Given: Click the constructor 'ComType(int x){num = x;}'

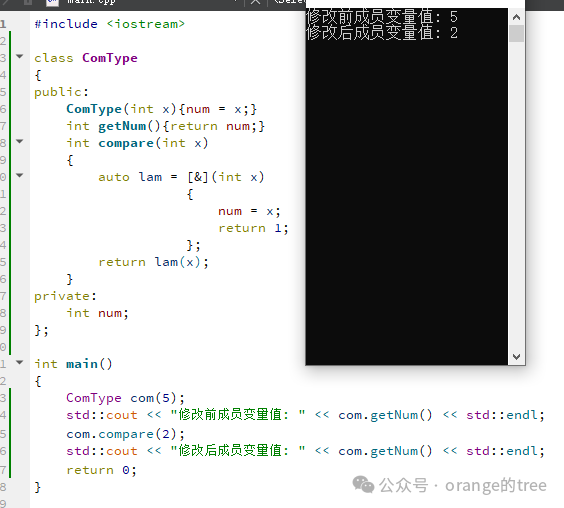Looking at the screenshot, I should tap(162, 109).
